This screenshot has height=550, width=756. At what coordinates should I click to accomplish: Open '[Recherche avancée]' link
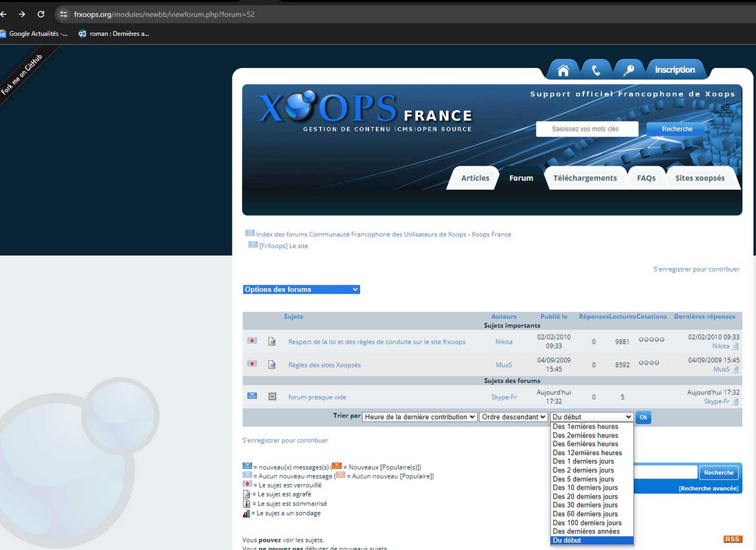click(709, 488)
